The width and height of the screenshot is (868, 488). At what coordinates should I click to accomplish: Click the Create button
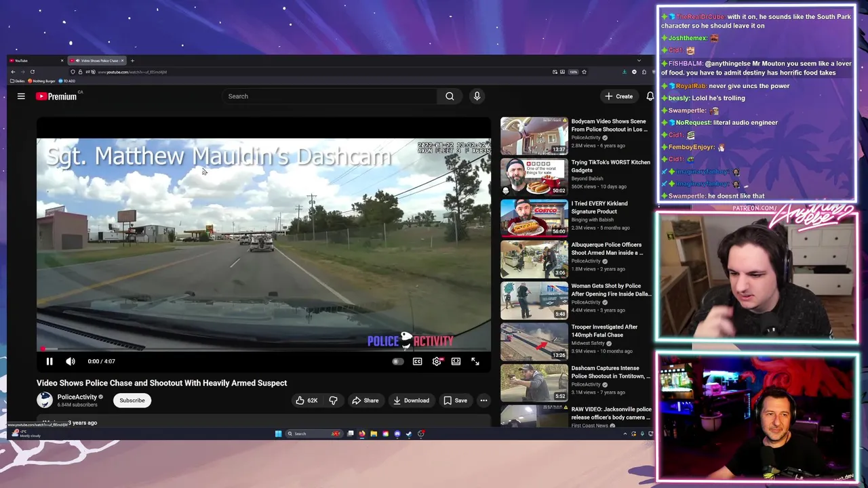(619, 96)
